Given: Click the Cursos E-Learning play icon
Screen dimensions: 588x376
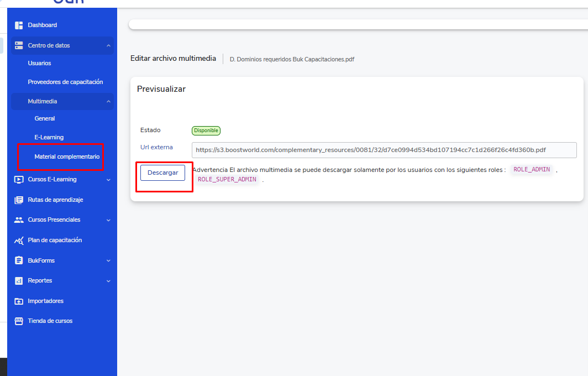Looking at the screenshot, I should click(19, 180).
